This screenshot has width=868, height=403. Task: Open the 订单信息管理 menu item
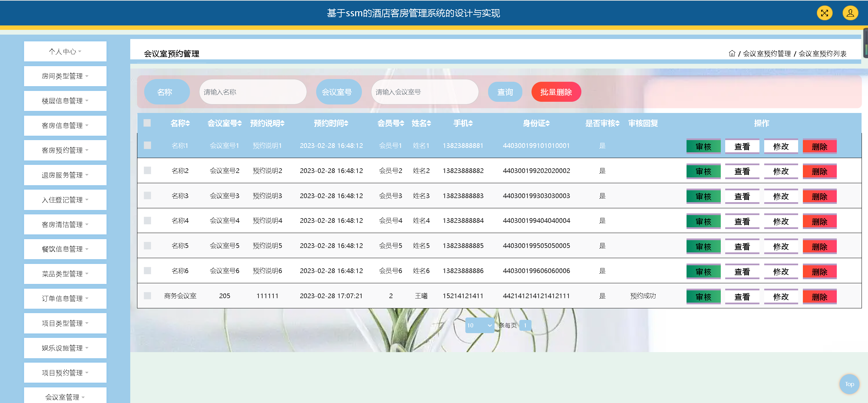pyautogui.click(x=65, y=299)
